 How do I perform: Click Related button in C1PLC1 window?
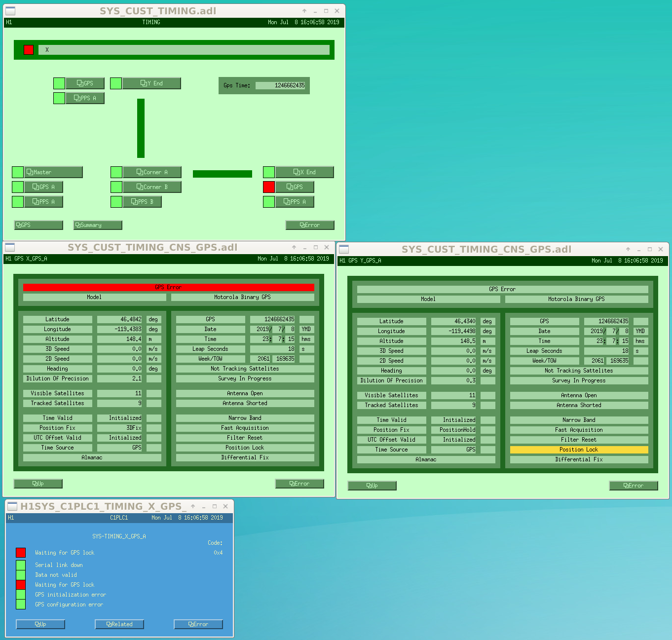click(119, 624)
